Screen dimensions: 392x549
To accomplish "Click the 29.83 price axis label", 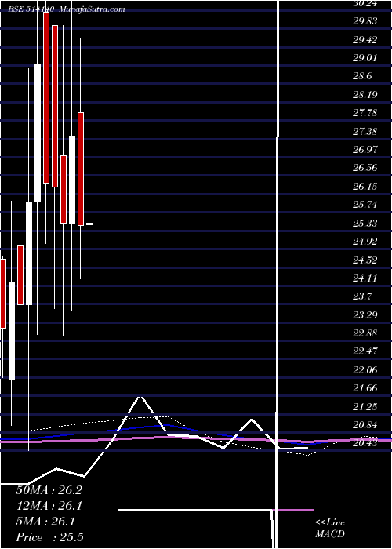I will [x=365, y=21].
